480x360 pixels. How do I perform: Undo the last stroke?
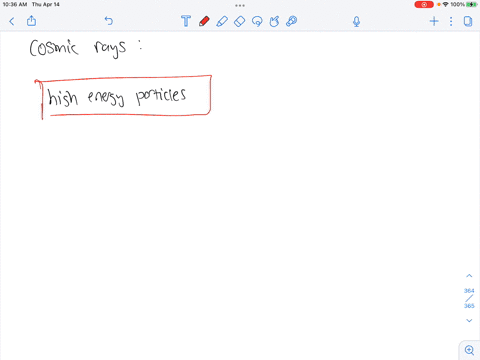point(109,21)
